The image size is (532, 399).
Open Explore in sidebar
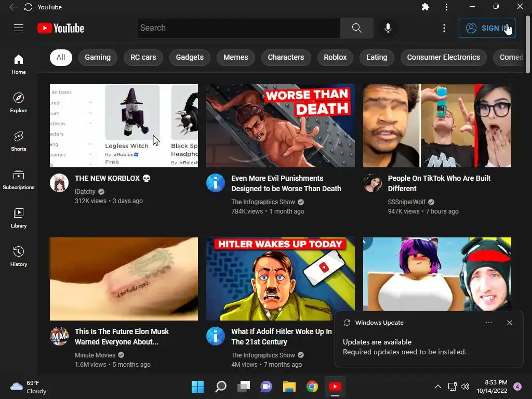(x=19, y=102)
